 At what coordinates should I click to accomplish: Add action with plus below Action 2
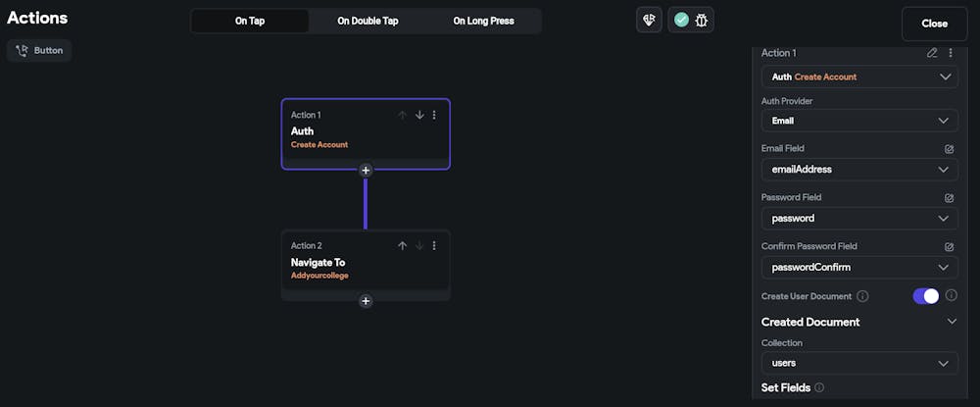[366, 301]
